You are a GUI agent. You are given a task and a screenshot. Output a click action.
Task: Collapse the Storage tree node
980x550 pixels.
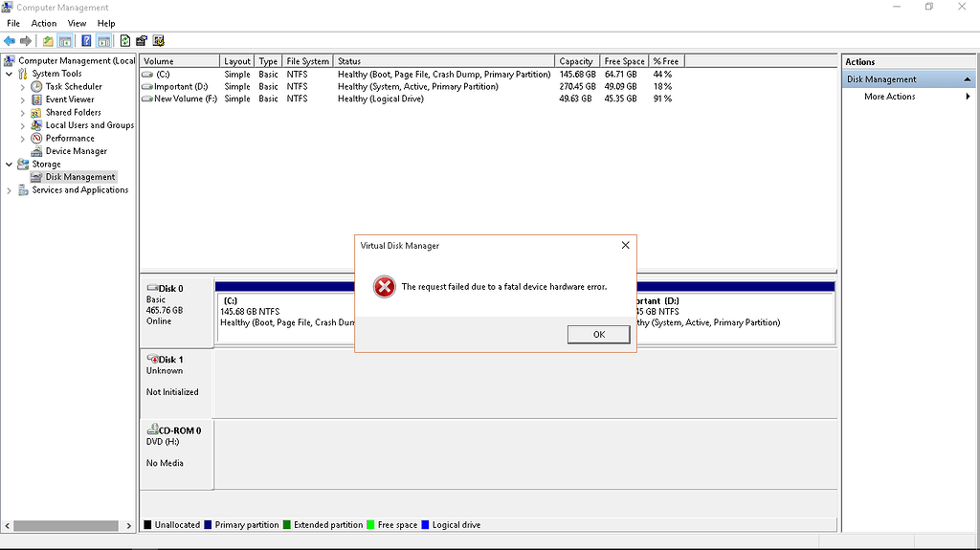tap(10, 165)
